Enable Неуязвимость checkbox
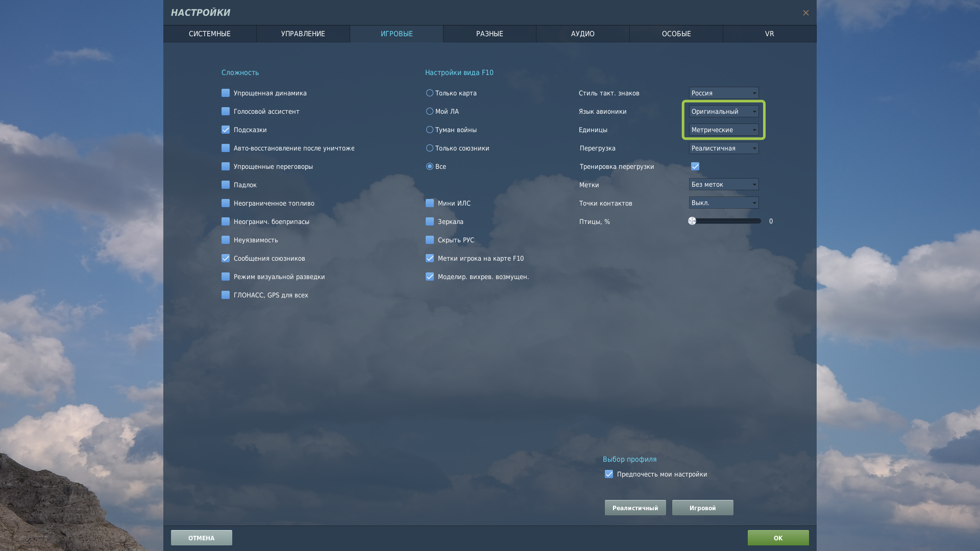Screen dimensions: 980x551 pos(226,240)
